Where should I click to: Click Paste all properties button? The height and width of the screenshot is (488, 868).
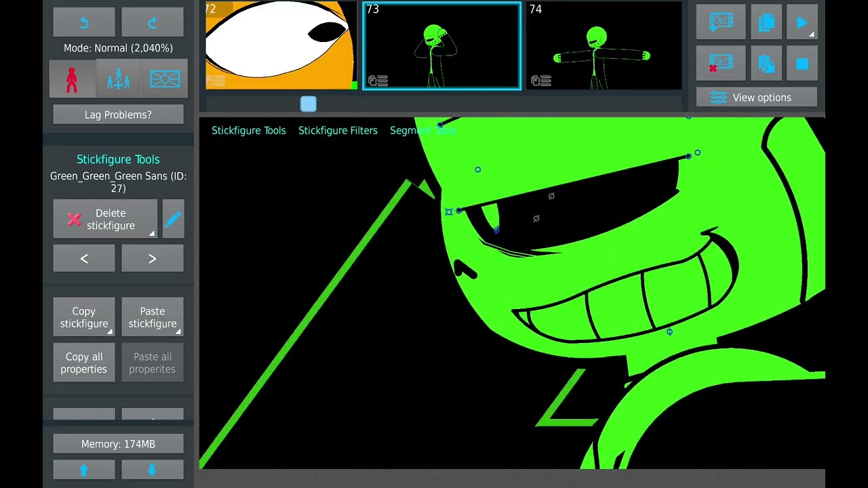click(153, 363)
